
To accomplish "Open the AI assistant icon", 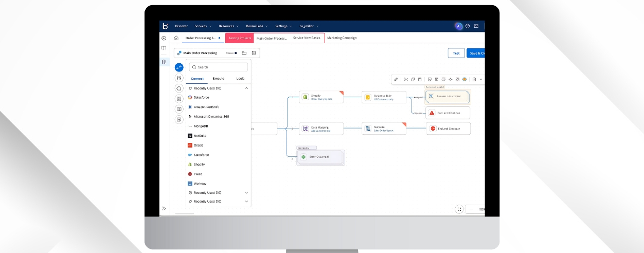I will point(459,26).
